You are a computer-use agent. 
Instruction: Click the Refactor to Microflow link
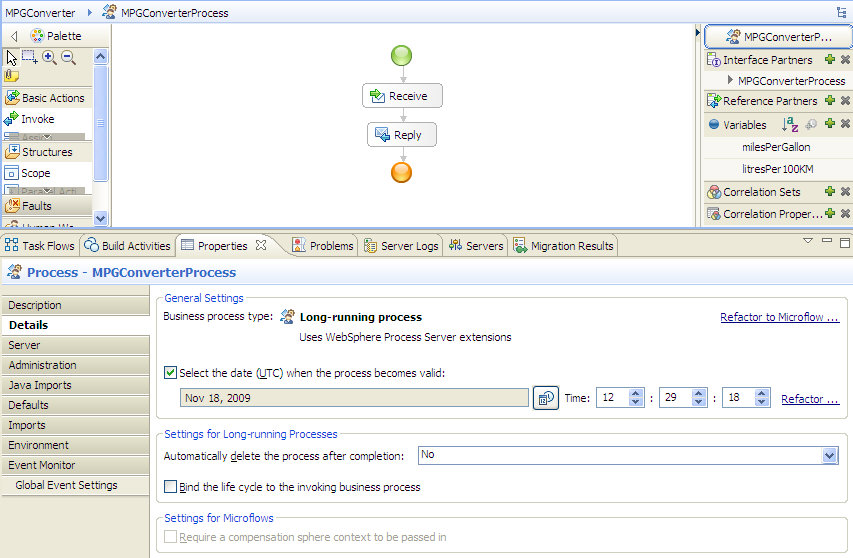pos(779,317)
